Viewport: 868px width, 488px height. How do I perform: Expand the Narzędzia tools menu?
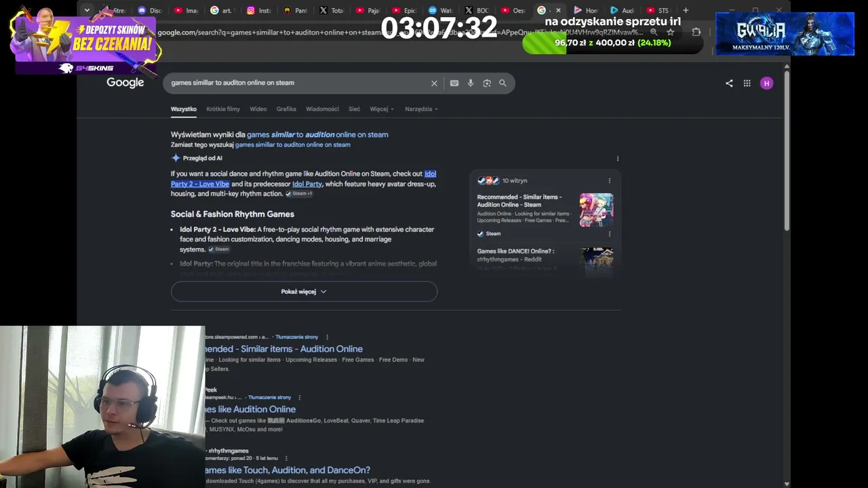(421, 109)
